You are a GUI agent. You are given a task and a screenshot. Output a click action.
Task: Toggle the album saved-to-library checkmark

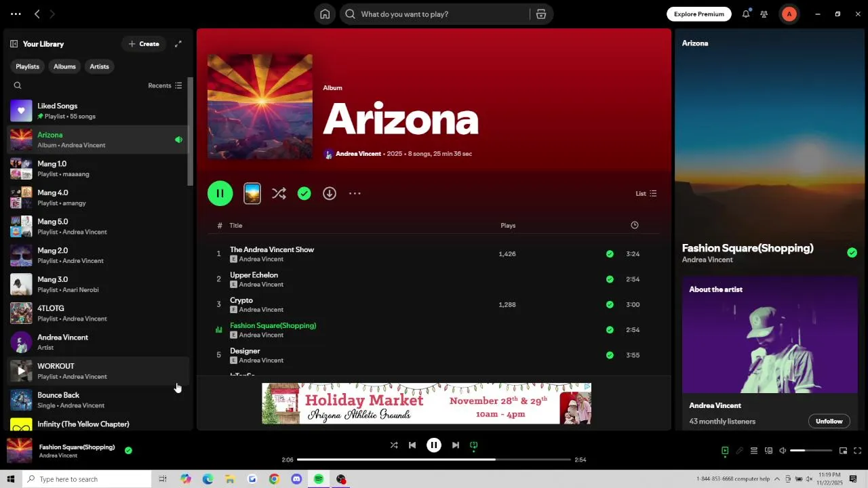tap(304, 194)
